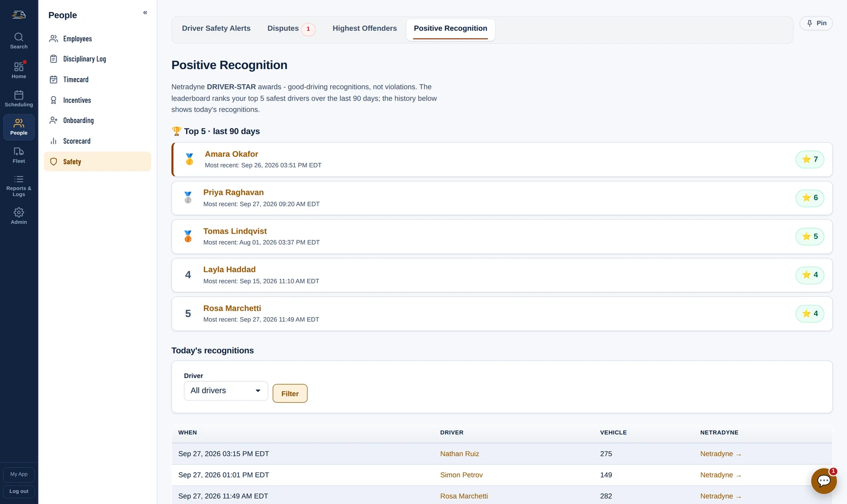Switch to the Disputes tab

click(x=291, y=29)
